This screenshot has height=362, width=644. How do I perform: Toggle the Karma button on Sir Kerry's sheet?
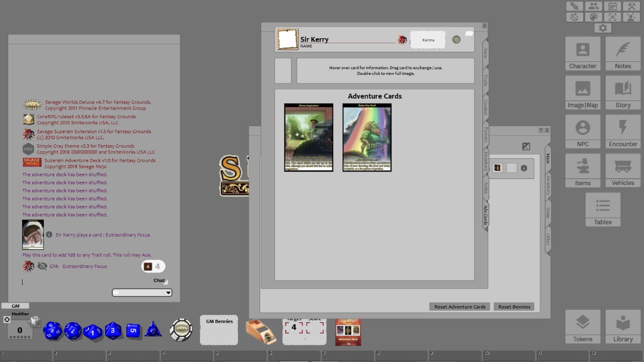click(x=427, y=39)
